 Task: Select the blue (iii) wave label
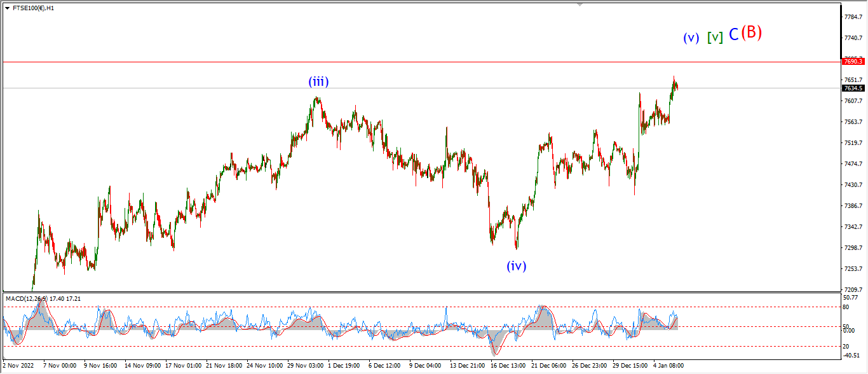point(318,81)
